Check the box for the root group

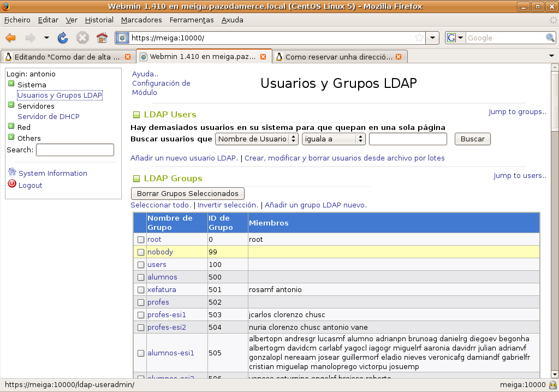141,240
